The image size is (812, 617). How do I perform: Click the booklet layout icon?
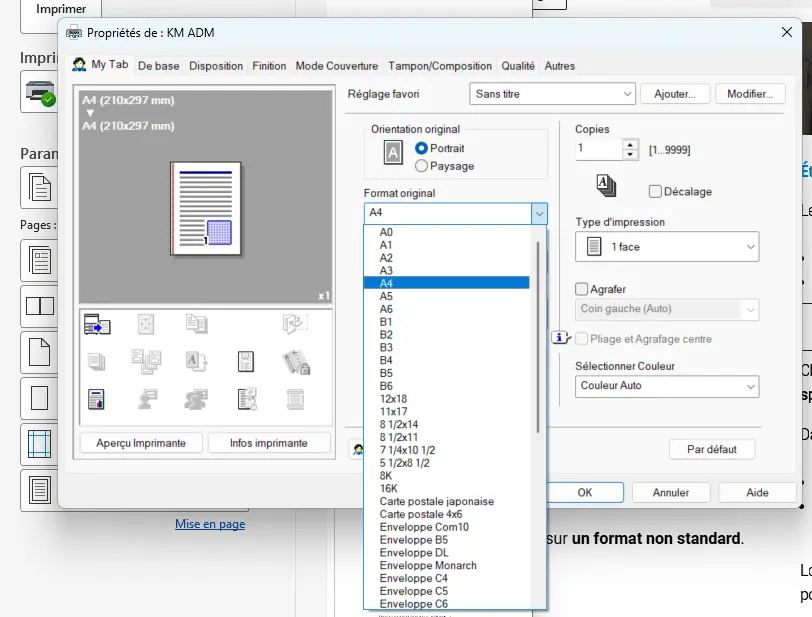click(146, 325)
